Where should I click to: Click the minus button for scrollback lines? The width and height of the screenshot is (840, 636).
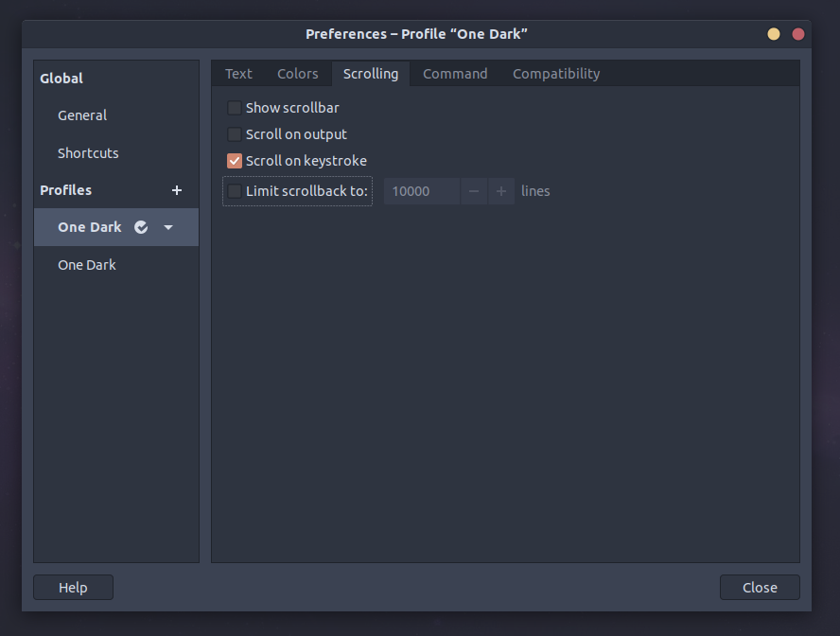[x=474, y=191]
